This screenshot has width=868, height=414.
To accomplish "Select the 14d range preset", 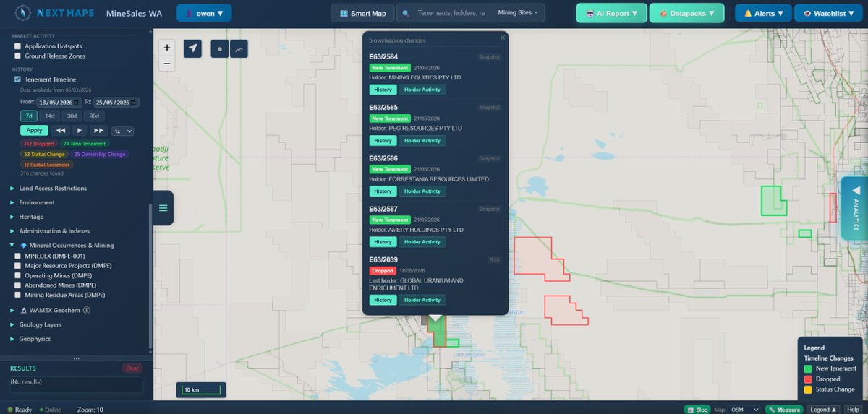I will coord(50,116).
